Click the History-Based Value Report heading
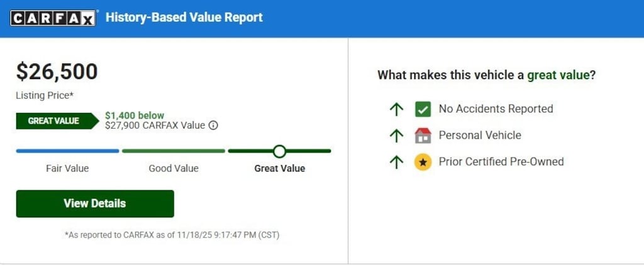644x265 pixels. [x=184, y=18]
